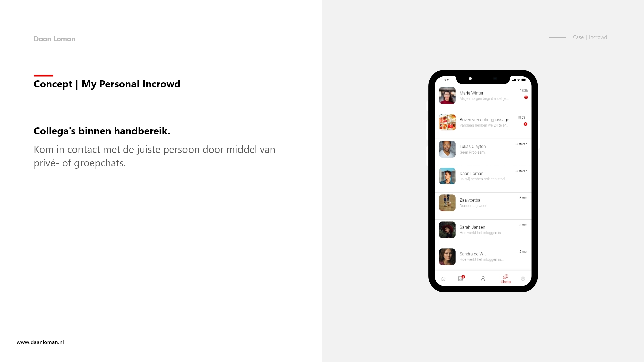Open the Chats tab in bottom nav

[x=505, y=279]
